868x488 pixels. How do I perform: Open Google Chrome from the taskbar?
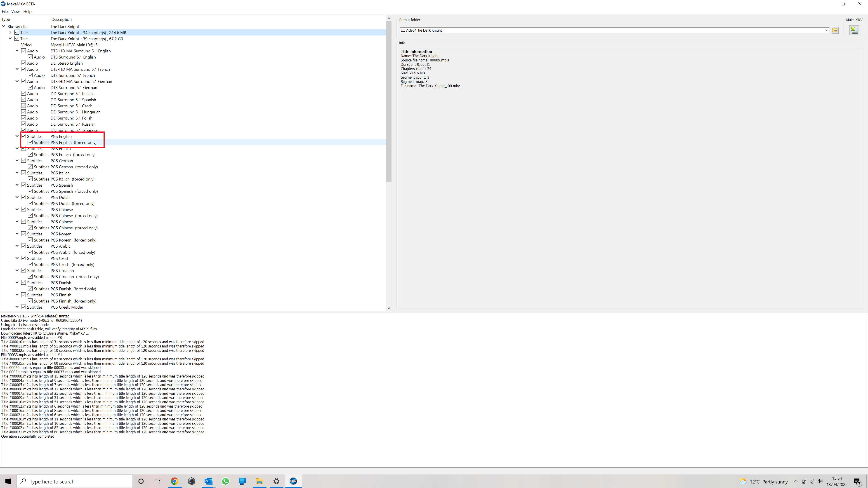pos(175,481)
